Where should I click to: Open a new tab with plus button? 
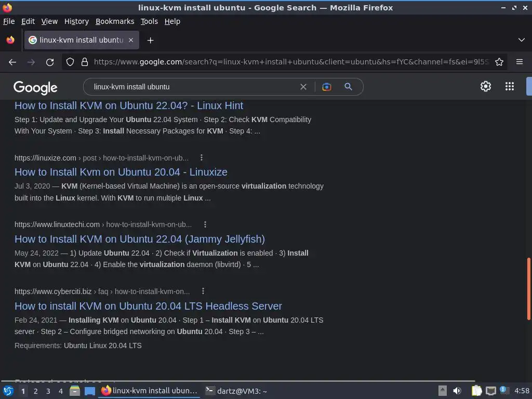click(150, 41)
